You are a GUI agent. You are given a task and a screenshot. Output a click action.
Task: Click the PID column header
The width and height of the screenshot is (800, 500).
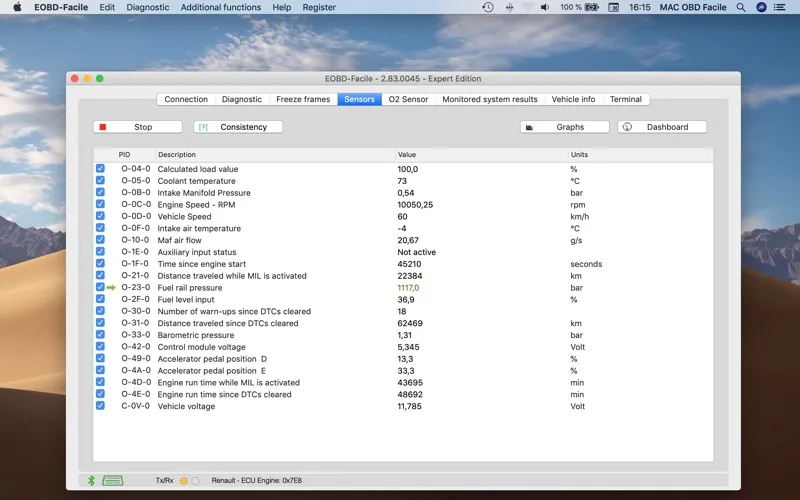coord(124,155)
